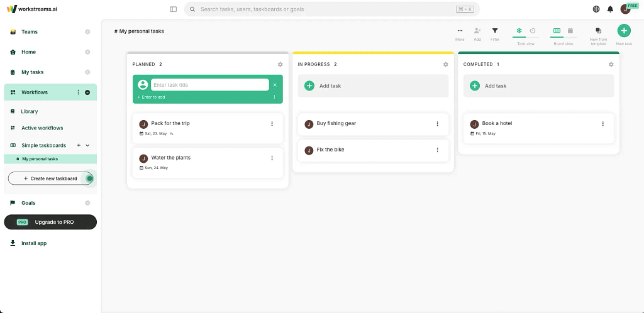Expand the Goals arrow
The height and width of the screenshot is (313, 644).
[x=87, y=202]
